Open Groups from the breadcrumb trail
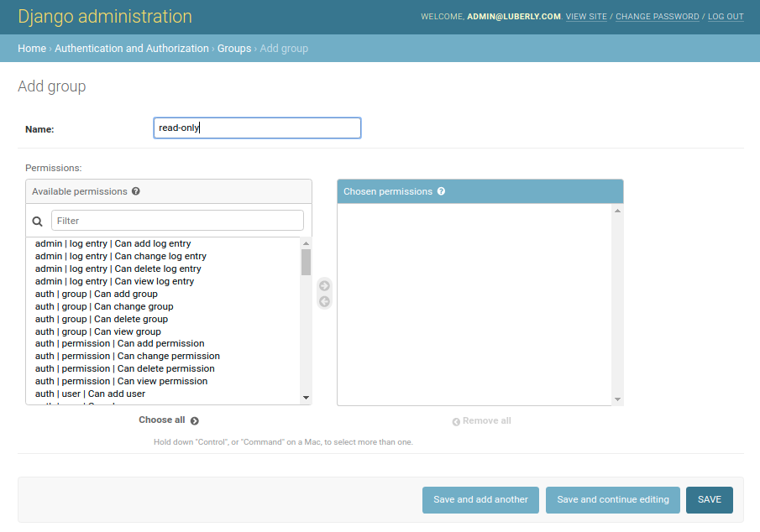Screen dimensions: 760x532 click(x=233, y=48)
